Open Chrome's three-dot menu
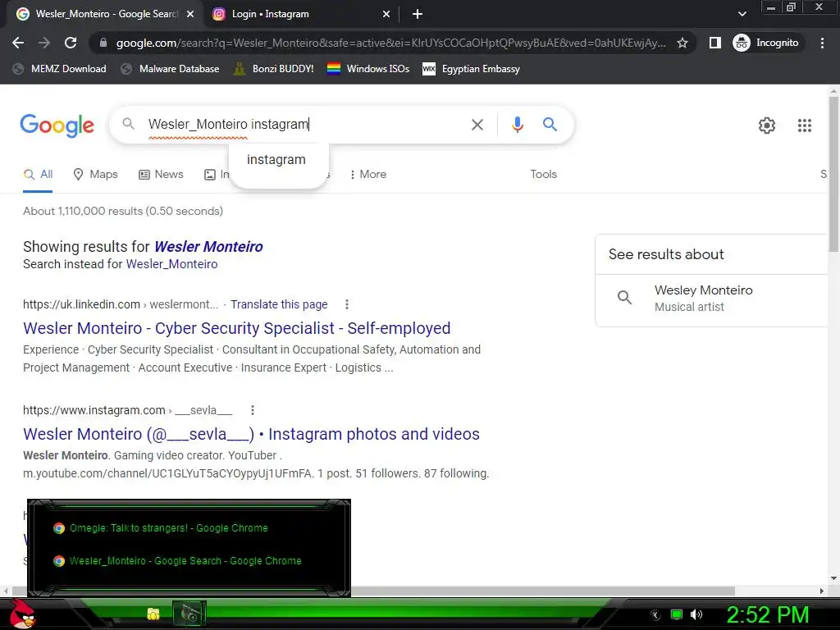Screen dimensions: 840x630 (822, 43)
